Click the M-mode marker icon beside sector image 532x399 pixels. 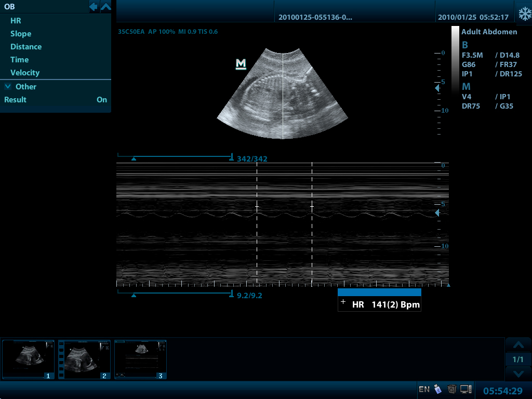[x=241, y=64]
